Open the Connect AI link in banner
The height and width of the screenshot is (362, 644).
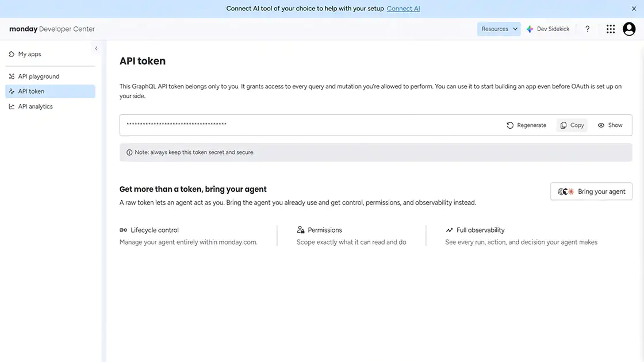(403, 9)
